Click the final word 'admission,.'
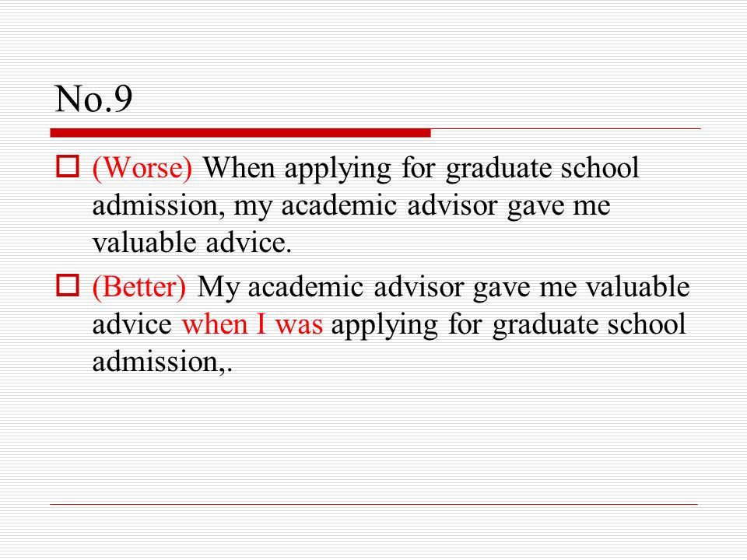Screen dimensions: 747x560 click(163, 362)
